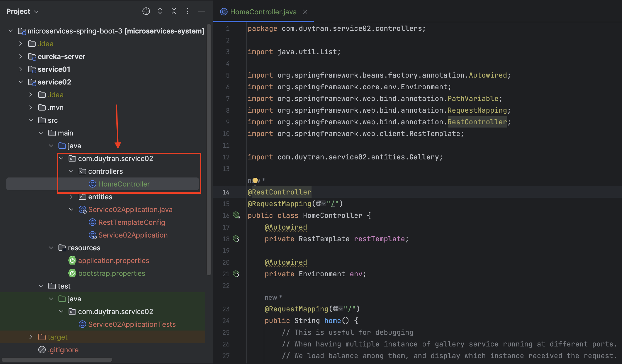Close the HomeController.java tab
Viewport: 622px width, 364px height.
pos(305,12)
